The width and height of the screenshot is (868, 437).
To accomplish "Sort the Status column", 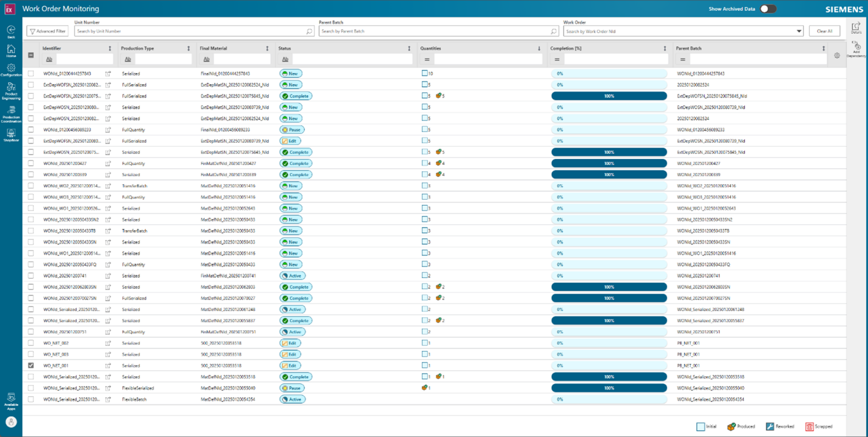I will click(409, 48).
